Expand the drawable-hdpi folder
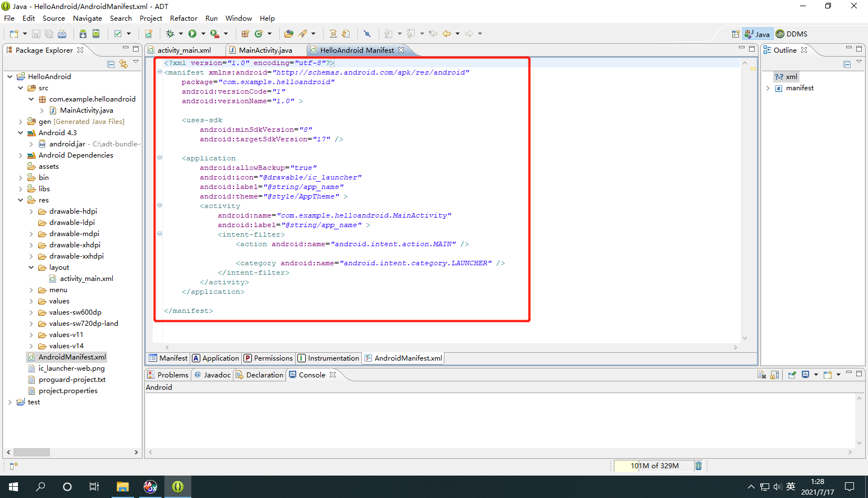The width and height of the screenshot is (868, 498). [31, 211]
